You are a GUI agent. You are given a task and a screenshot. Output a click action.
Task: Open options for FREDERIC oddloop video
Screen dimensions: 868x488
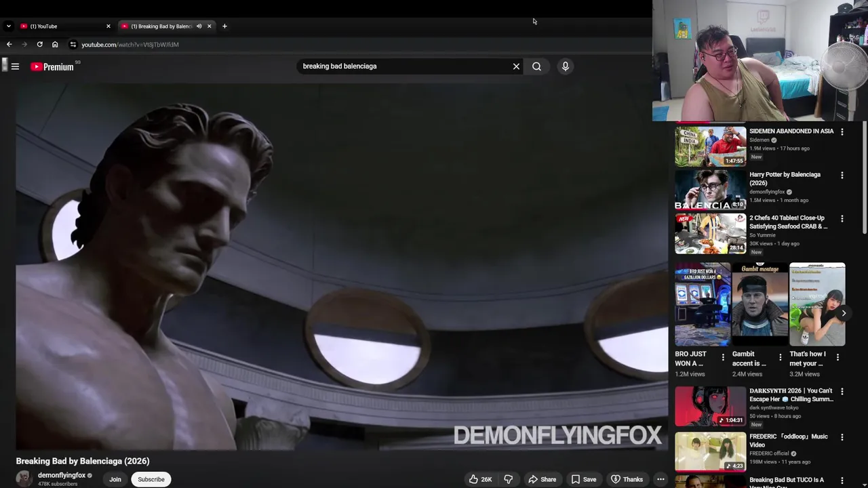click(x=842, y=438)
